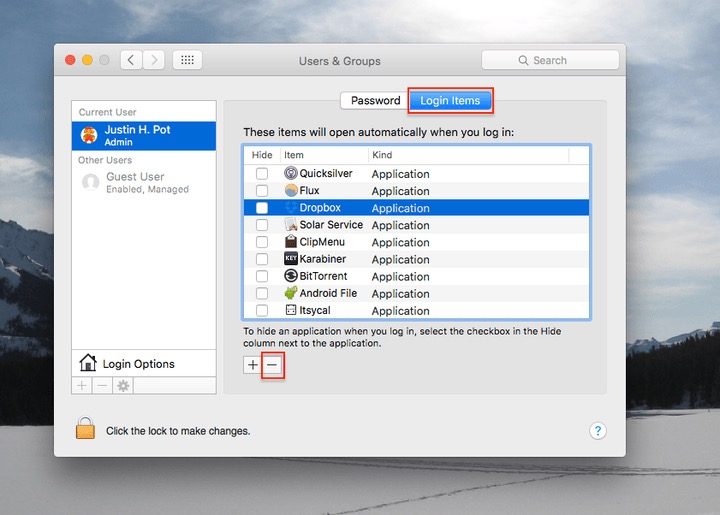Viewport: 720px width, 515px height.
Task: Click the Show All grid icon
Action: 187,60
